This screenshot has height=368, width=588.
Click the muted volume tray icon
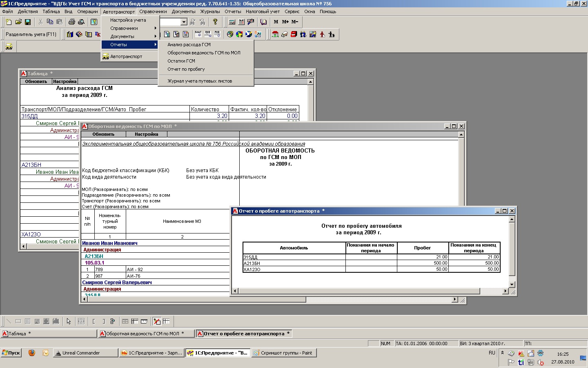pos(541,362)
